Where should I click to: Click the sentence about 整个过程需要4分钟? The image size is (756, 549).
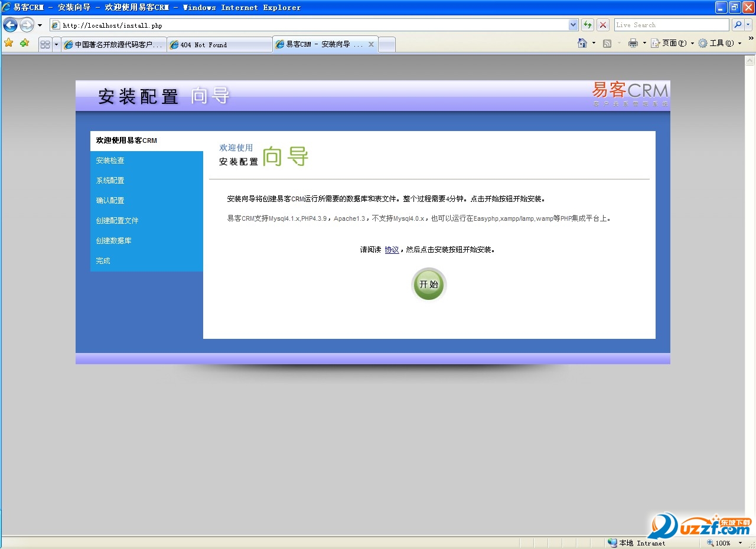click(x=386, y=199)
